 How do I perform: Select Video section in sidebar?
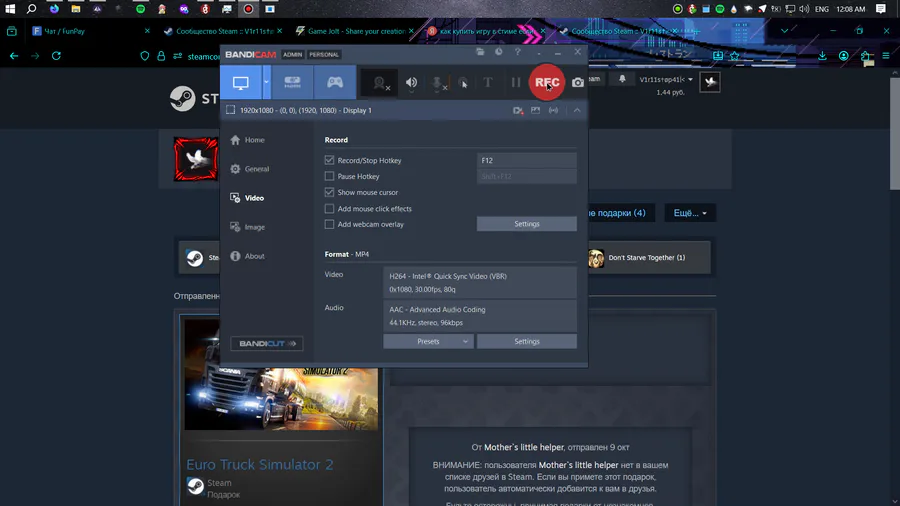(x=247, y=198)
